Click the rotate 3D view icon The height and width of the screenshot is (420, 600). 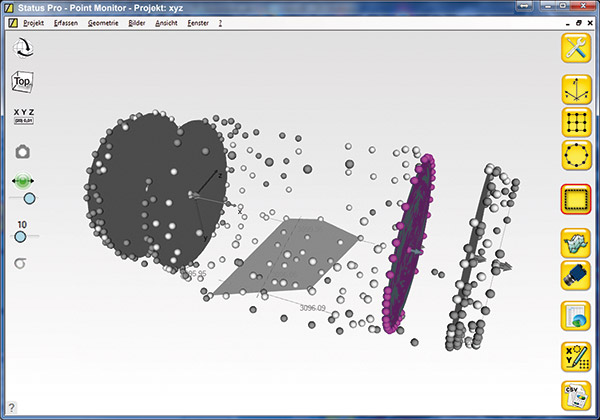[x=22, y=47]
